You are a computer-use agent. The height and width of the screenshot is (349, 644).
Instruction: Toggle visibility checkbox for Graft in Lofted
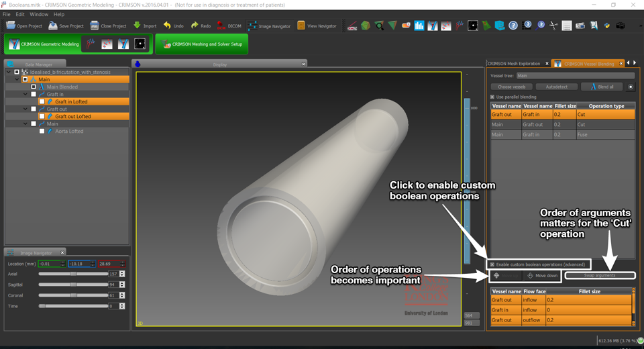[42, 102]
